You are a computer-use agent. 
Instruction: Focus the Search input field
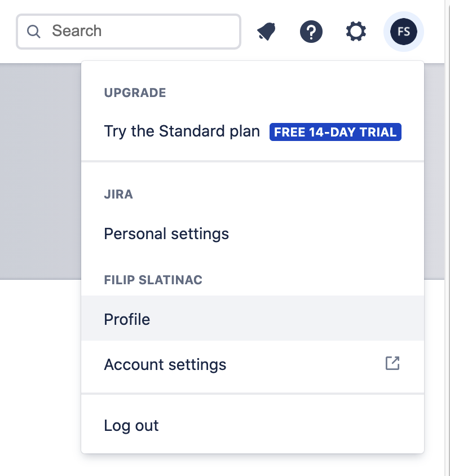tap(129, 31)
